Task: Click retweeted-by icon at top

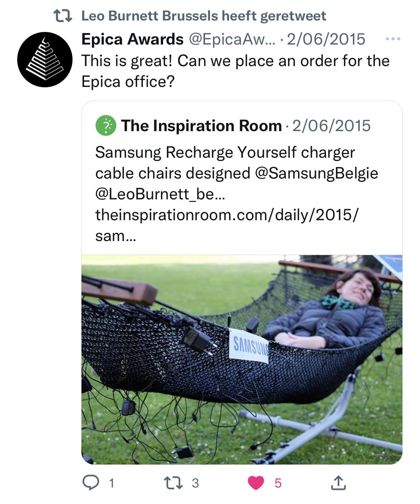Action: [x=63, y=16]
